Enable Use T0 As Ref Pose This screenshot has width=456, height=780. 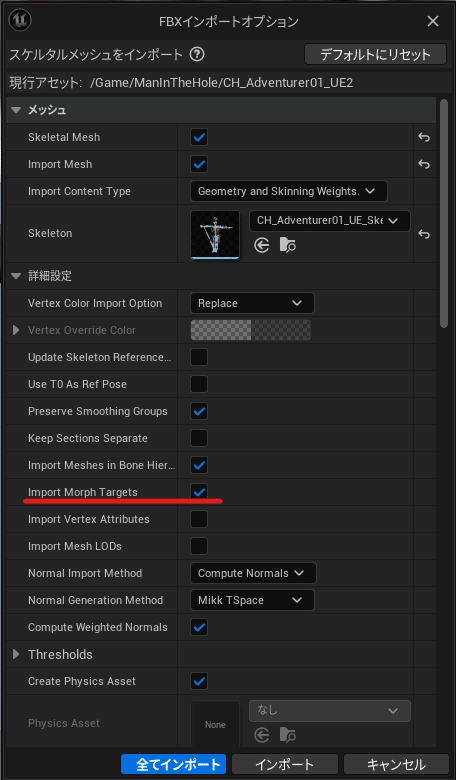(199, 384)
